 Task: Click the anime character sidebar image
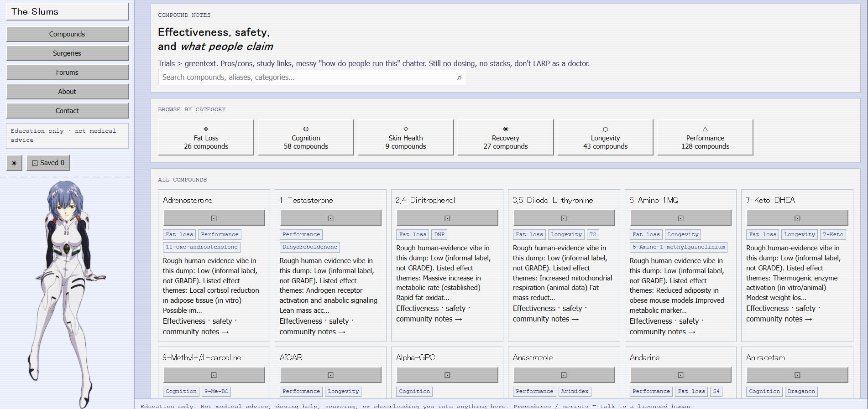pyautogui.click(x=67, y=294)
